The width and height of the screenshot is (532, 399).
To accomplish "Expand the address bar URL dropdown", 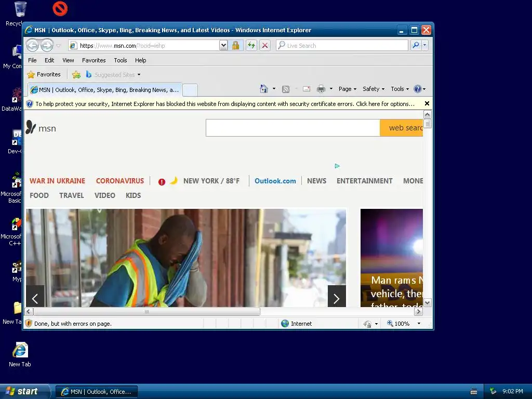I will tap(223, 45).
